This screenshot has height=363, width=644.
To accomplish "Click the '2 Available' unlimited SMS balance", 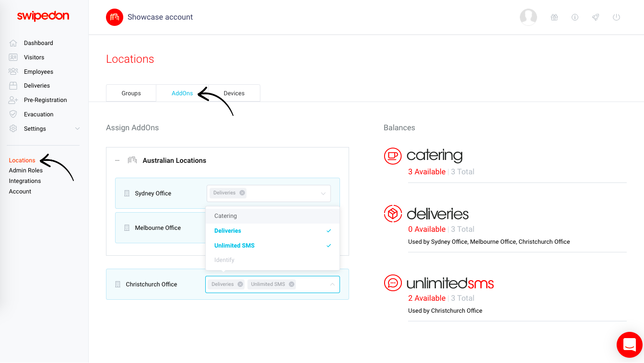I will click(427, 298).
